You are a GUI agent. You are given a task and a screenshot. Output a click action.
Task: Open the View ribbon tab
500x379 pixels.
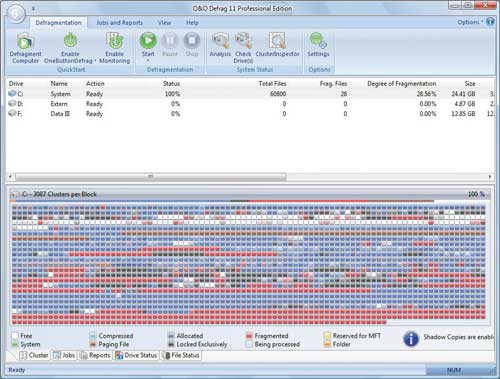click(x=164, y=23)
